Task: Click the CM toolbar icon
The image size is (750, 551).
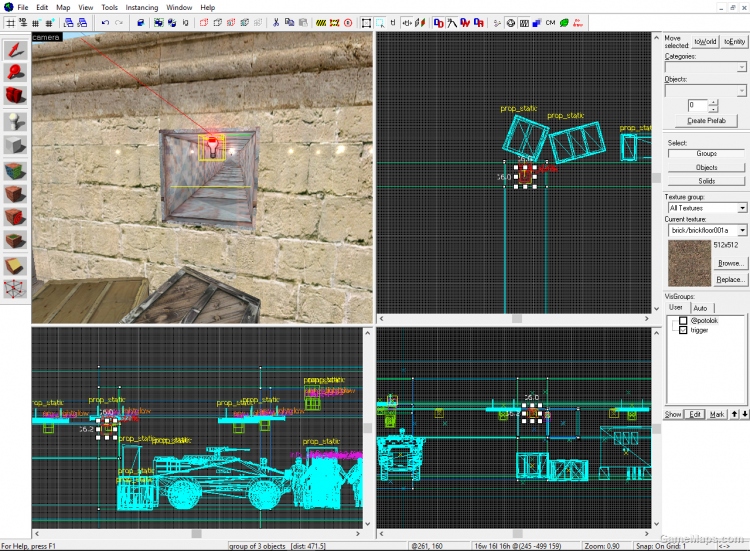Action: (x=550, y=22)
